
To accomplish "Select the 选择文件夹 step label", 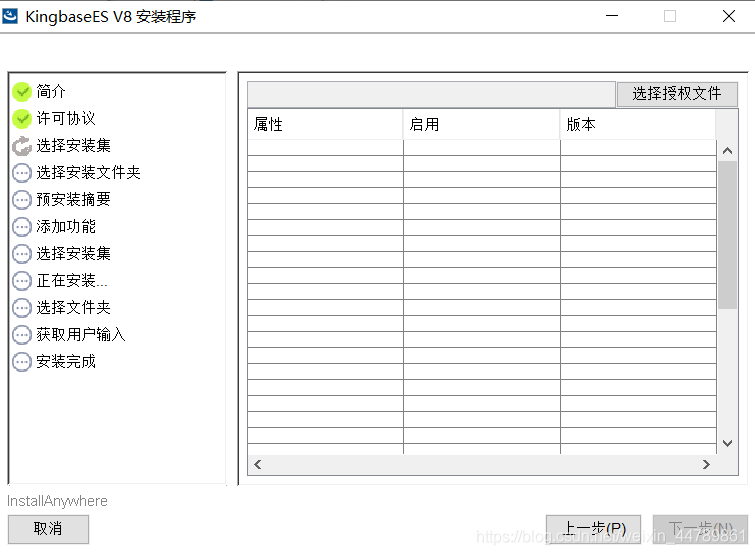I will tap(74, 307).
